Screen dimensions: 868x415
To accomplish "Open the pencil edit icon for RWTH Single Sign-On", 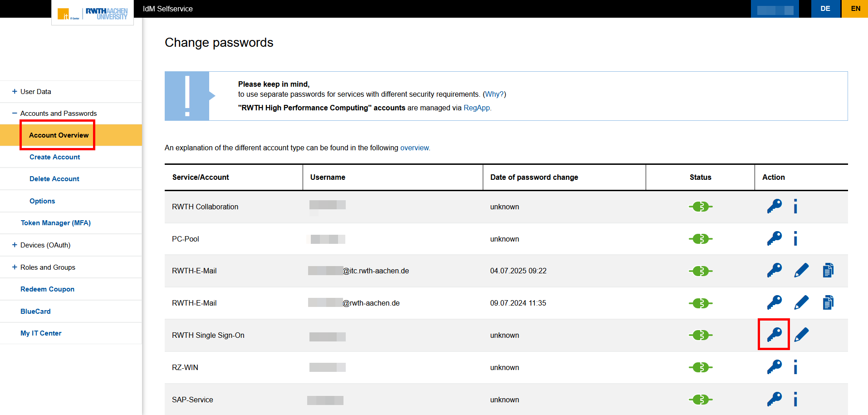I will pyautogui.click(x=801, y=335).
